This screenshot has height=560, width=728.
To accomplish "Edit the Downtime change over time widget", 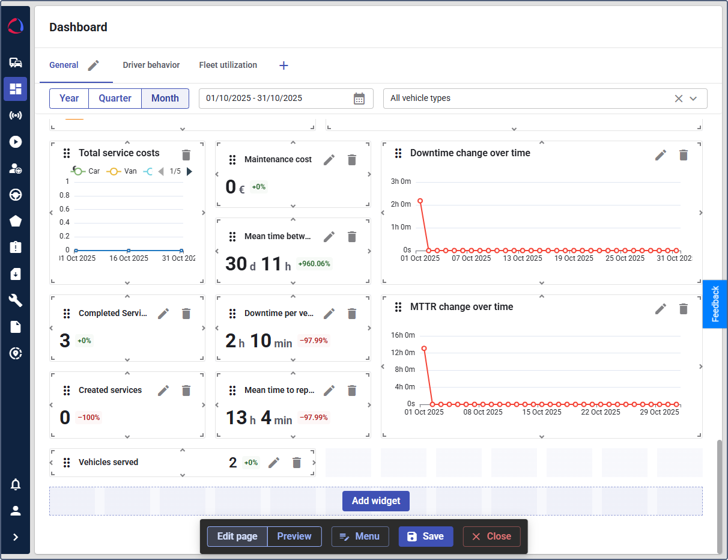I will 661,155.
